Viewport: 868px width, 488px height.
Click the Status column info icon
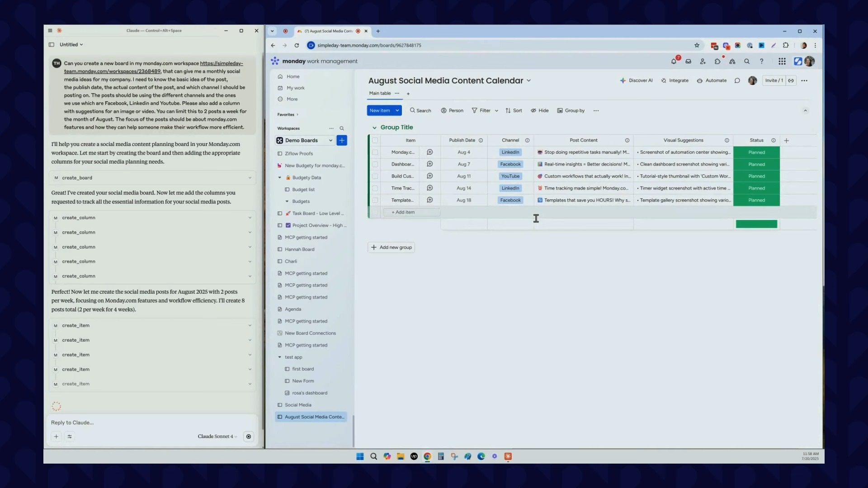(773, 141)
